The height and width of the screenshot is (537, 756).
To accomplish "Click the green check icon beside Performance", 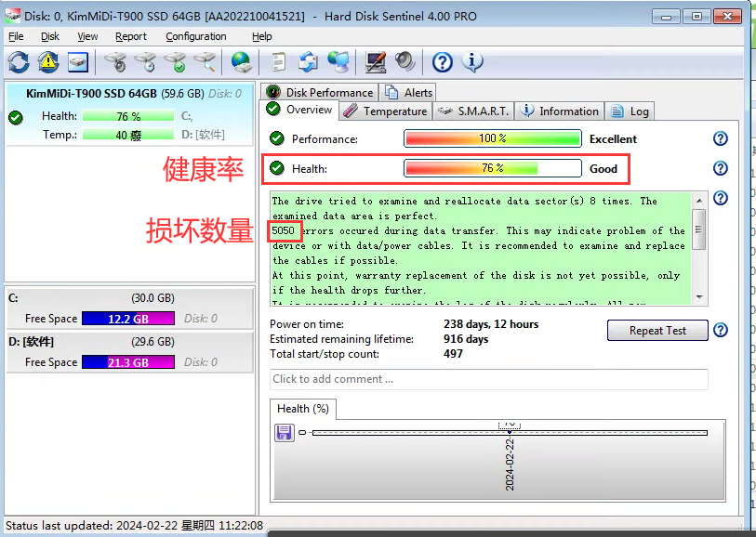I will pyautogui.click(x=277, y=138).
